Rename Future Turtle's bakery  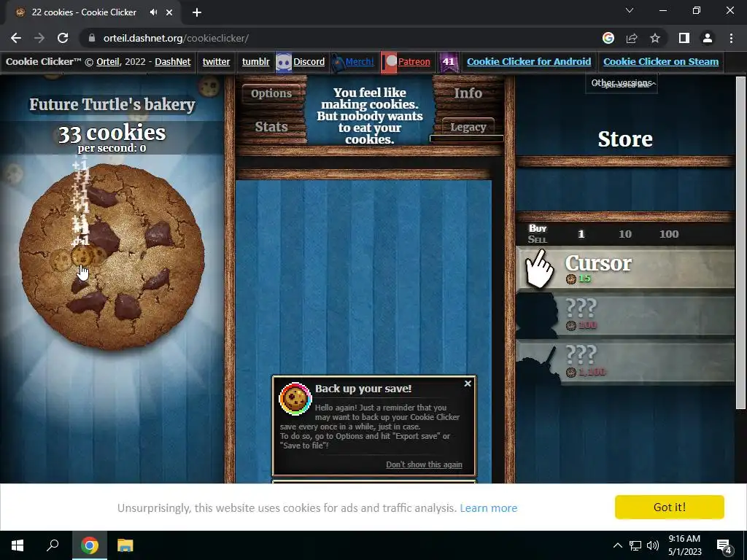pyautogui.click(x=112, y=104)
